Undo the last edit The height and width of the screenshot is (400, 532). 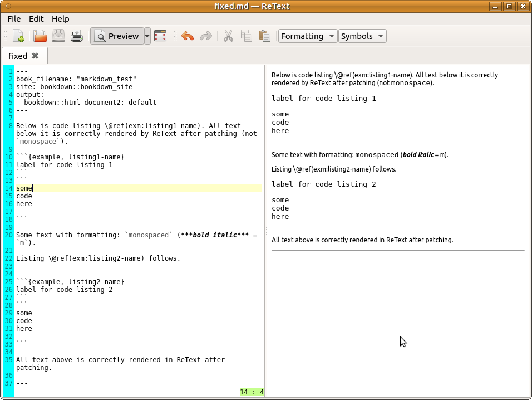click(189, 36)
